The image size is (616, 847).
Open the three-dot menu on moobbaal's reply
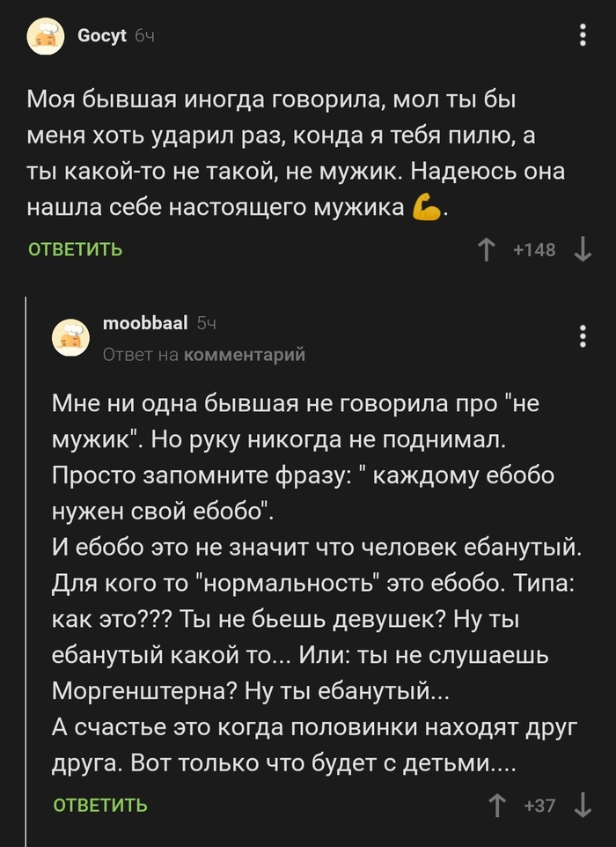coord(582,334)
